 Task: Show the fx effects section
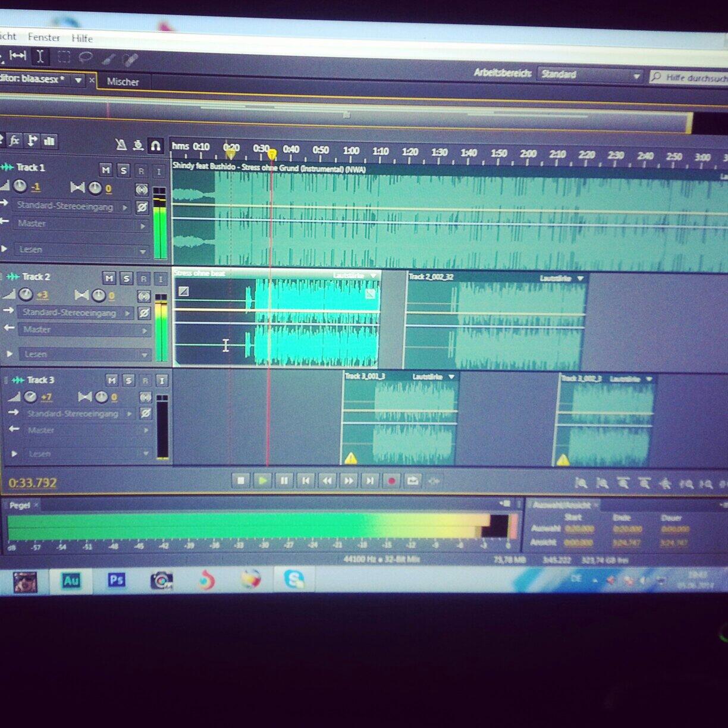(15, 141)
